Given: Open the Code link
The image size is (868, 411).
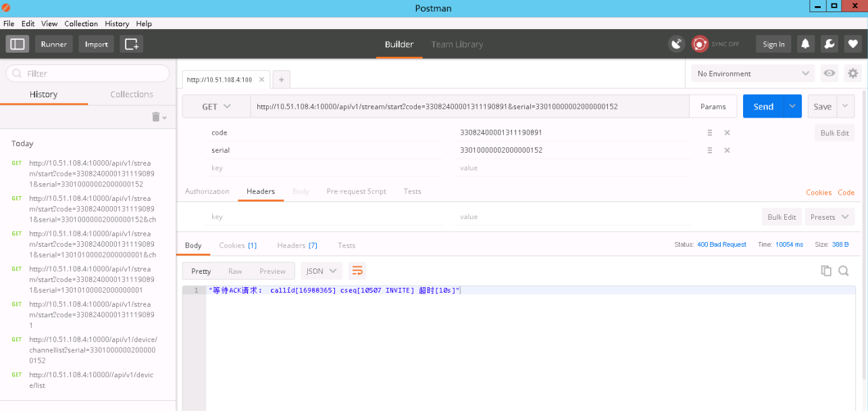Looking at the screenshot, I should 846,192.
